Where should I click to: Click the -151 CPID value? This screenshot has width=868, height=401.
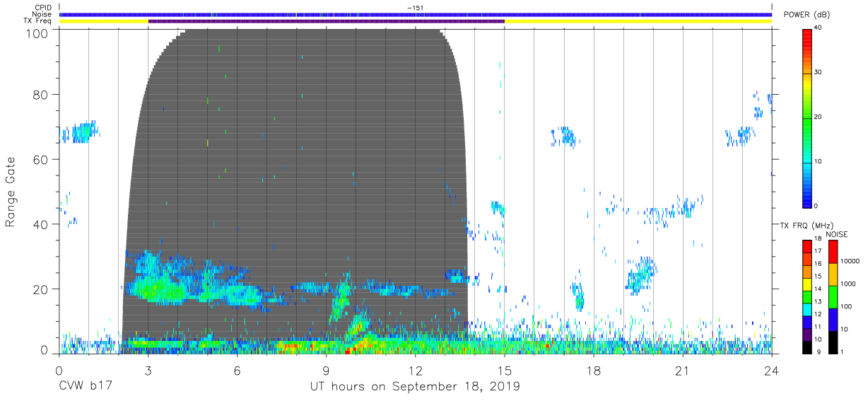[415, 8]
